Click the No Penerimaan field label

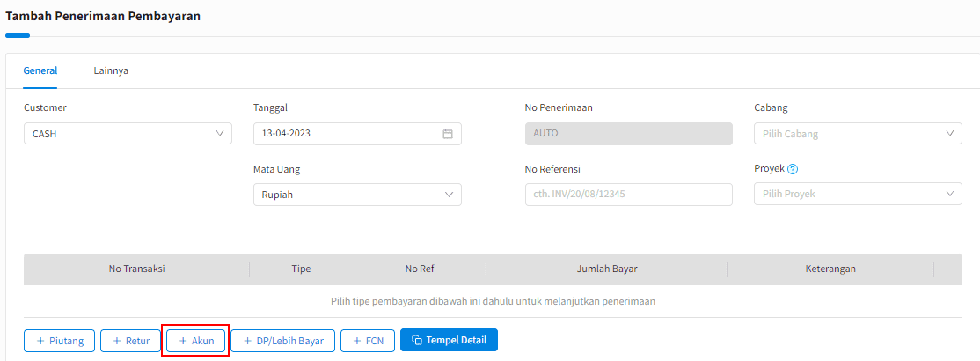coord(559,107)
